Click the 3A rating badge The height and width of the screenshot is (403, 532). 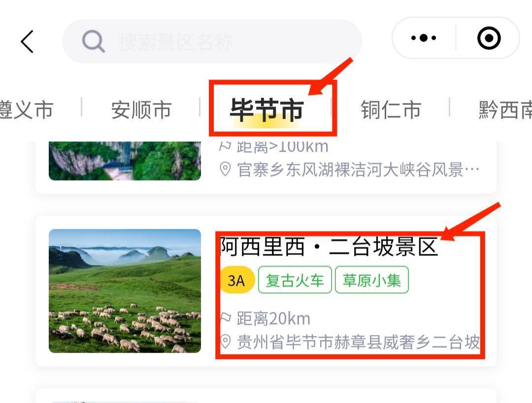coord(236,280)
